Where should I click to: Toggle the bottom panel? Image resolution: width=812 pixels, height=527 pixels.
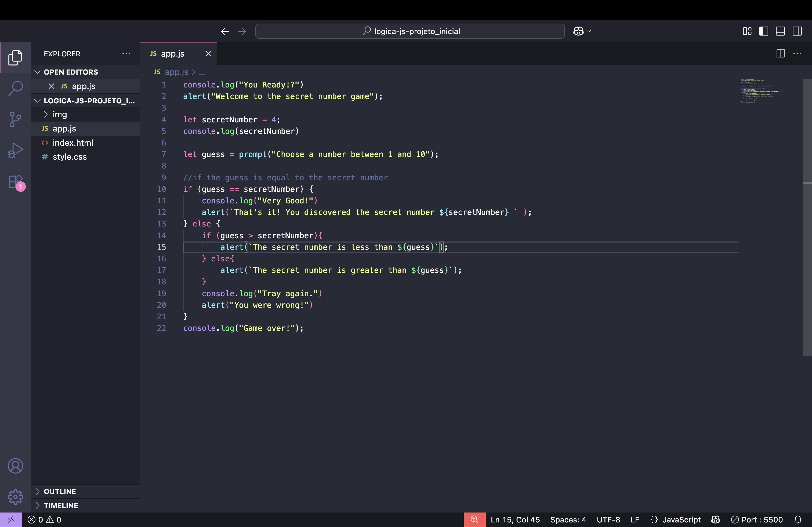[781, 31]
